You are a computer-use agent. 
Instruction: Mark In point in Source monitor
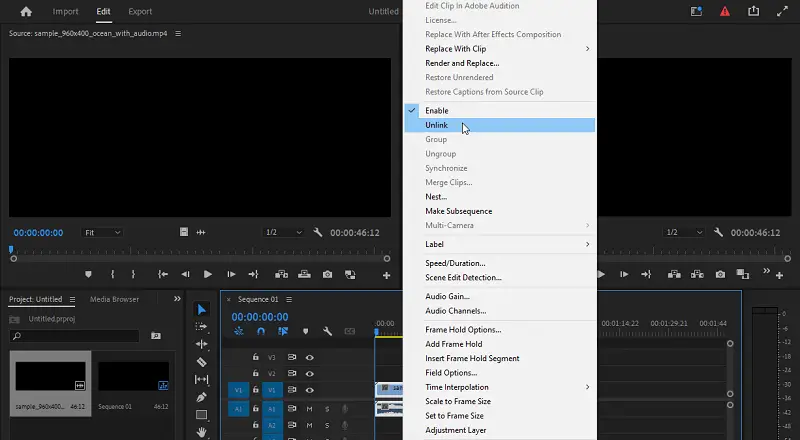click(112, 275)
